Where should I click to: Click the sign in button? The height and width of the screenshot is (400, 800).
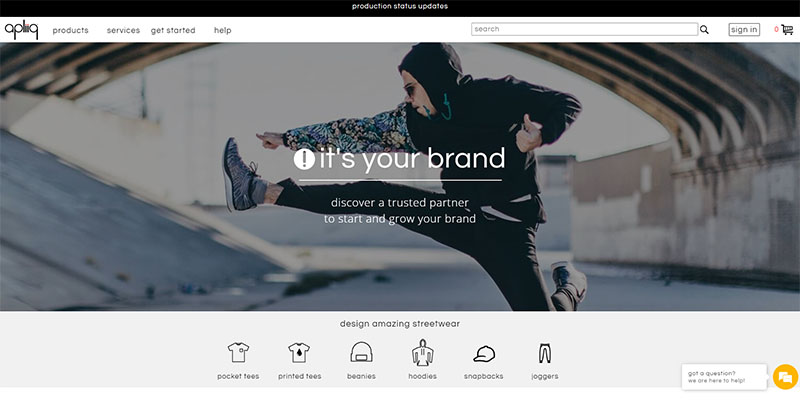[x=744, y=30]
